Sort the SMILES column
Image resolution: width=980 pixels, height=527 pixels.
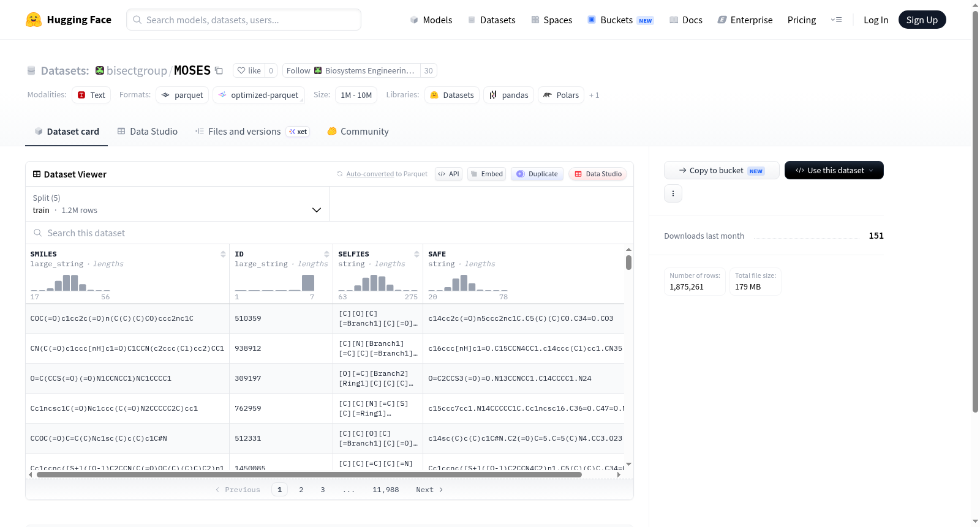223,254
